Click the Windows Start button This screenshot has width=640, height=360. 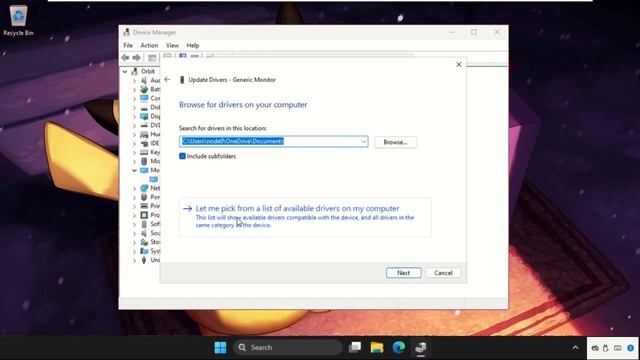click(x=220, y=347)
